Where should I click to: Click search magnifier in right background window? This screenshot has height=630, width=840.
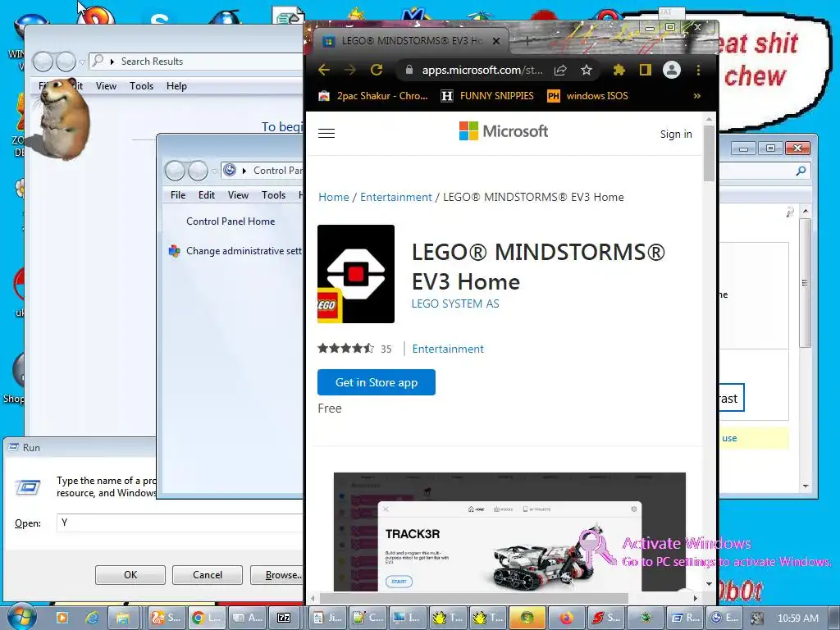point(801,171)
